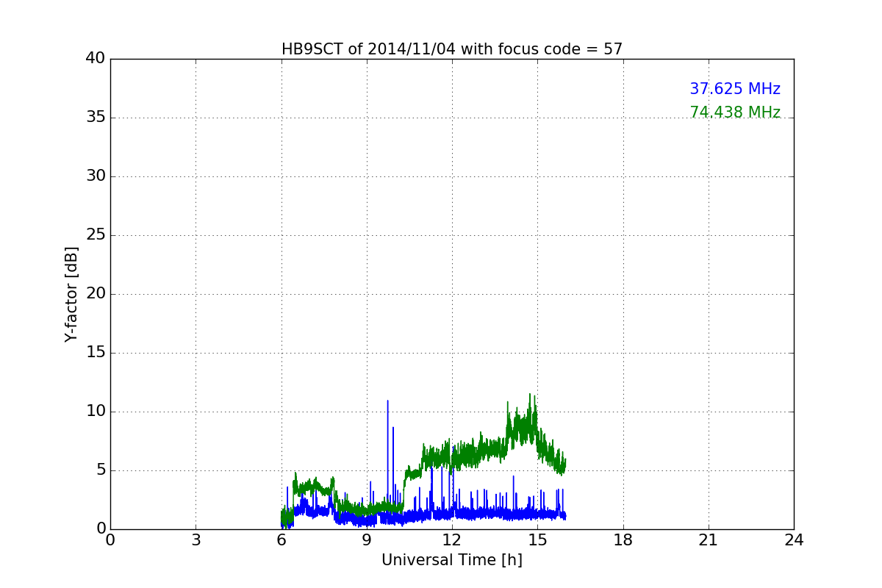Click the x-axis tick label '0'
This screenshot has height=588, width=882.
click(x=110, y=539)
